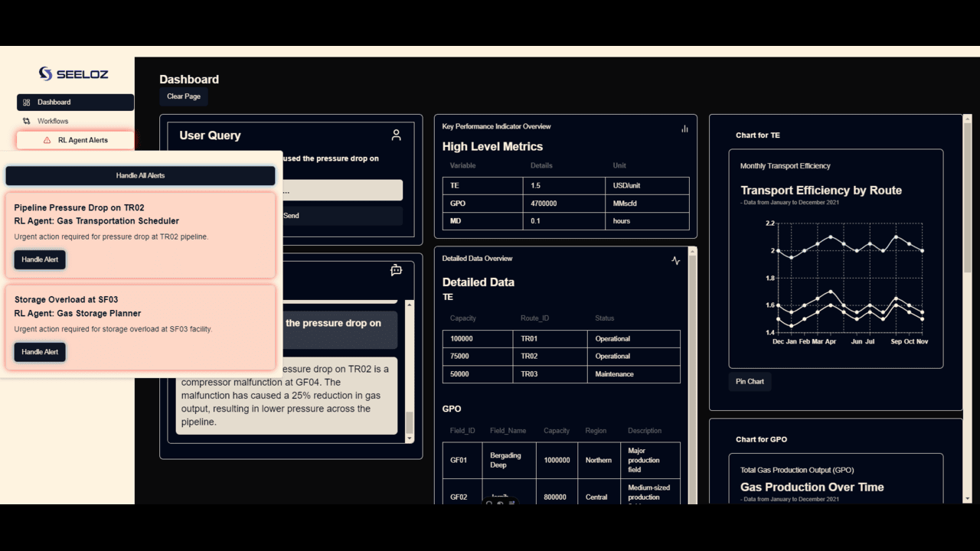Click the Detailed Data panel scrollbar
Image resolution: width=980 pixels, height=551 pixels.
(693, 375)
